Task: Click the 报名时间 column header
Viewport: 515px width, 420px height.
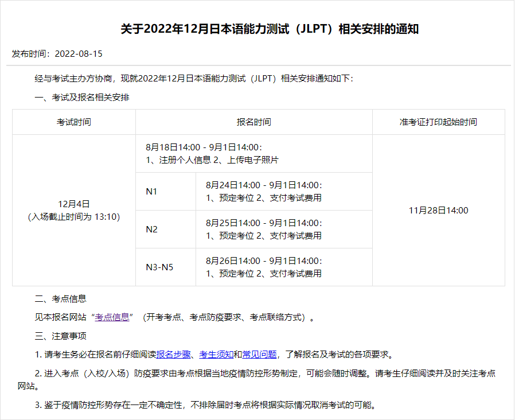Action: coord(253,122)
